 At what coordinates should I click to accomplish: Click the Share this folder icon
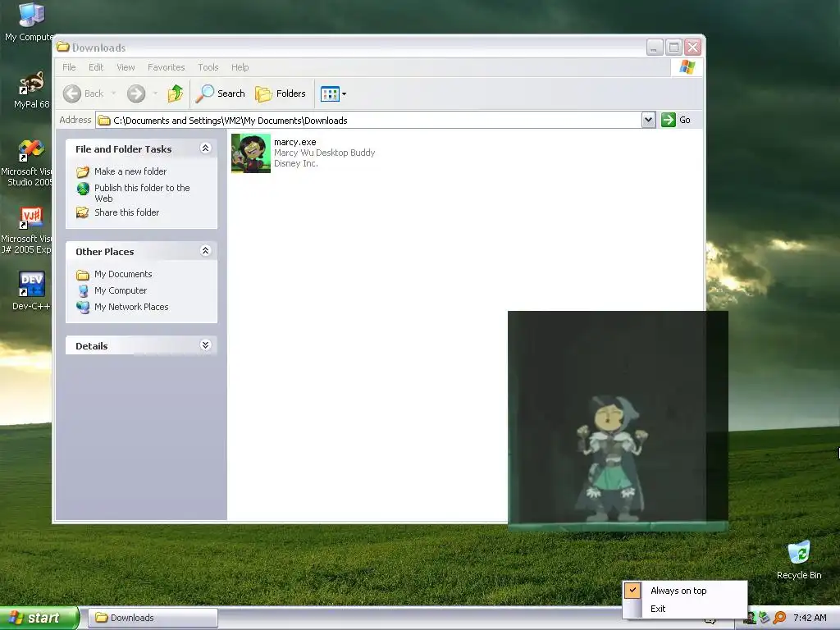pos(83,213)
